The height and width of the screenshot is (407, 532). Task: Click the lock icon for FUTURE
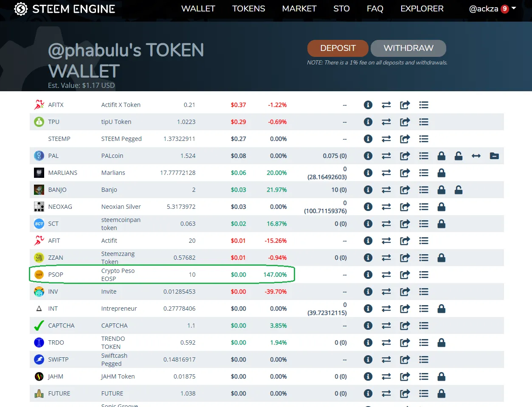[442, 393]
